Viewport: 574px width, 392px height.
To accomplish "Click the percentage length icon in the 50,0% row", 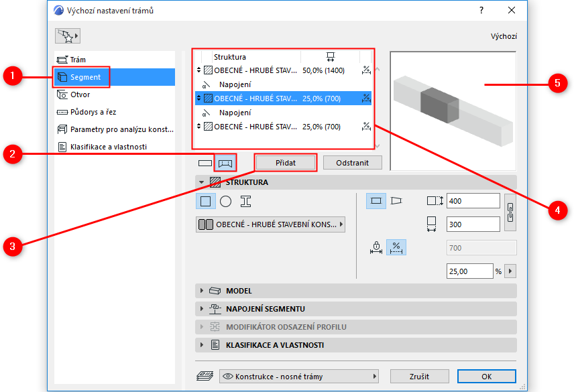I will coord(366,70).
